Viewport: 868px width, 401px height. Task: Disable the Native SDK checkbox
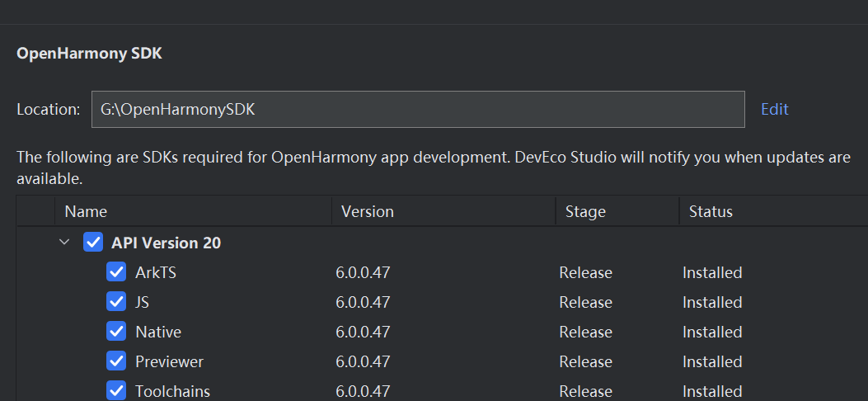116,333
